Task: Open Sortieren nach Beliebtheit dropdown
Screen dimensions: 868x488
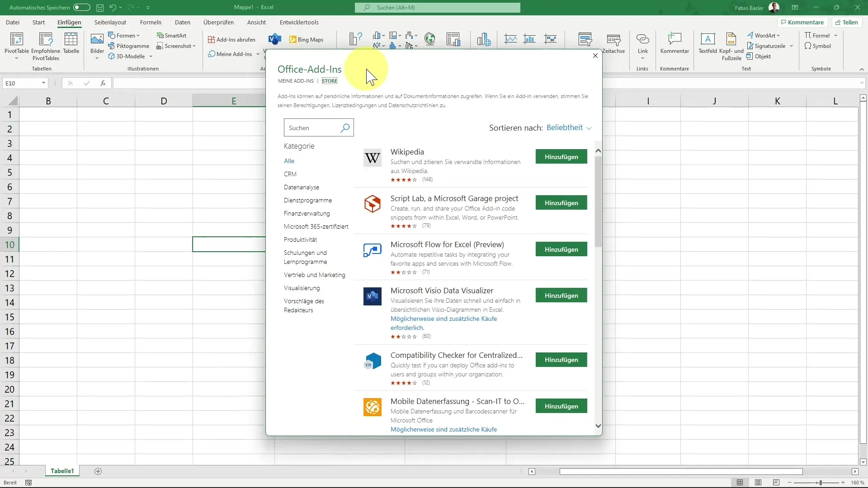Action: pyautogui.click(x=569, y=128)
